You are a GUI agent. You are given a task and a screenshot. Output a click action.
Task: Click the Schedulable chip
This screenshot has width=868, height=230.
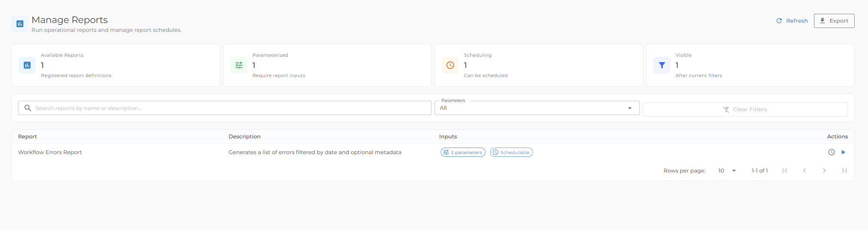click(x=511, y=152)
